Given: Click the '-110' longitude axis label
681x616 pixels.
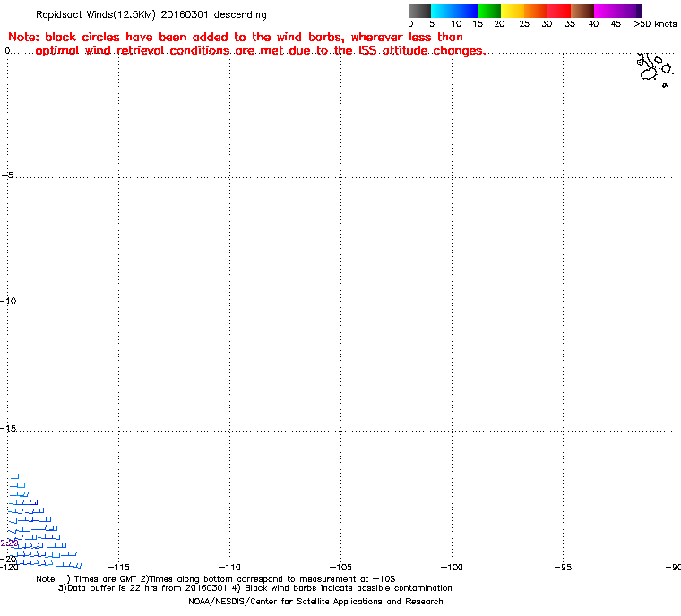Looking at the screenshot, I should (x=229, y=567).
